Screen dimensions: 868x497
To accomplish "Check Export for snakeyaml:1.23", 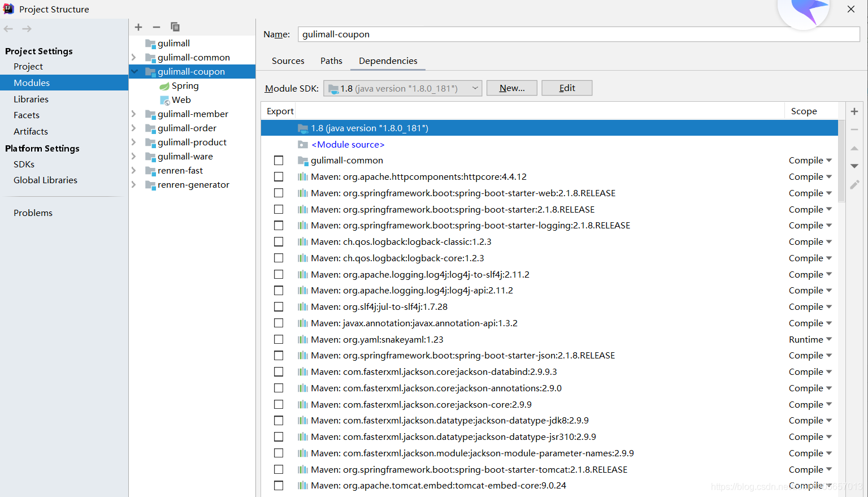I will click(x=278, y=339).
